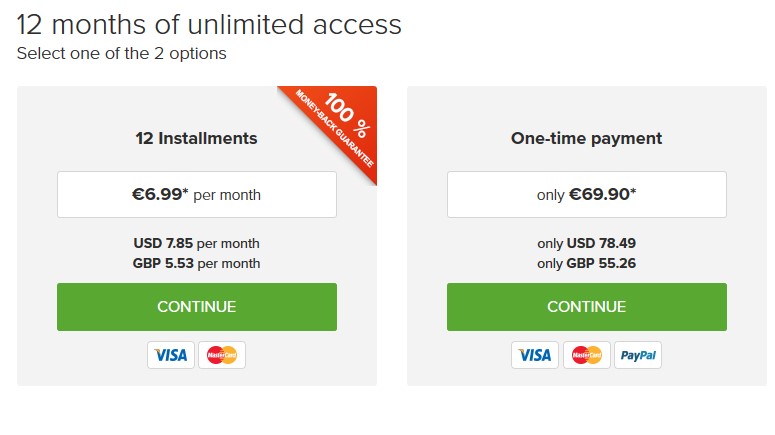Click the asterisk next to €69.90
The width and height of the screenshot is (775, 435).
633,190
